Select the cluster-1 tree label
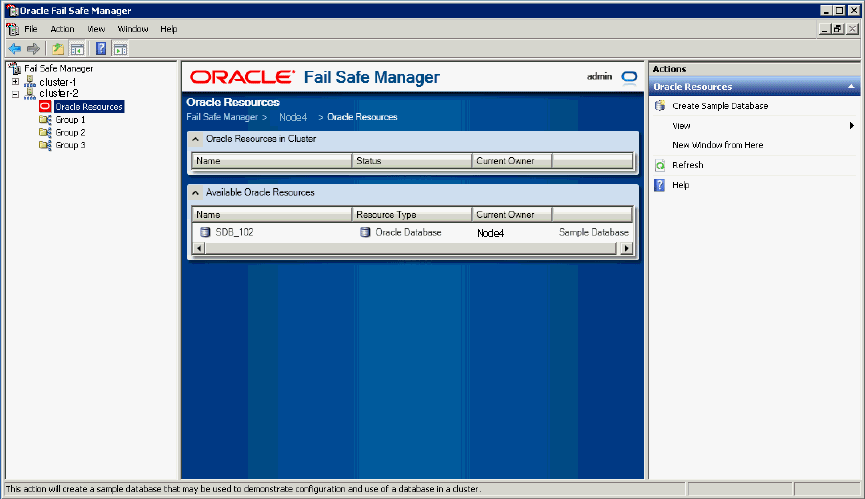 click(57, 82)
